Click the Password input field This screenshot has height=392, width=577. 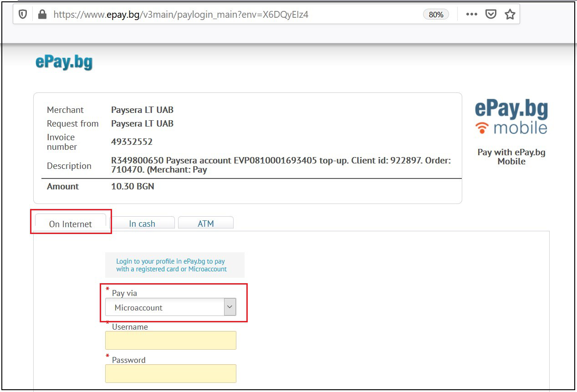(171, 373)
